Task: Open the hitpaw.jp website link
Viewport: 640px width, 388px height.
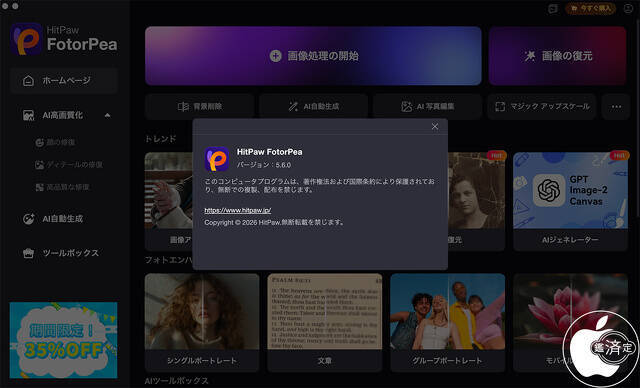Action: [238, 210]
